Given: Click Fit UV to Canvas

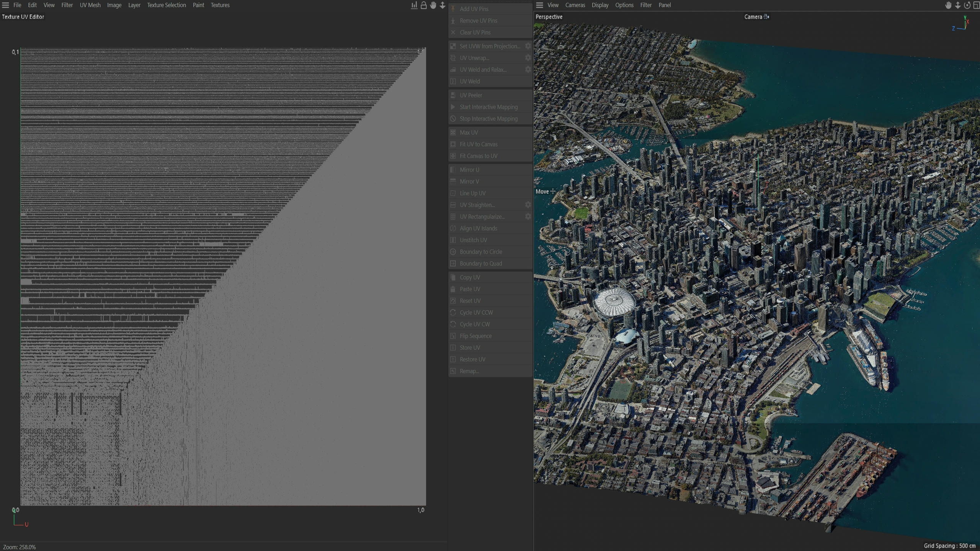Looking at the screenshot, I should pos(490,144).
